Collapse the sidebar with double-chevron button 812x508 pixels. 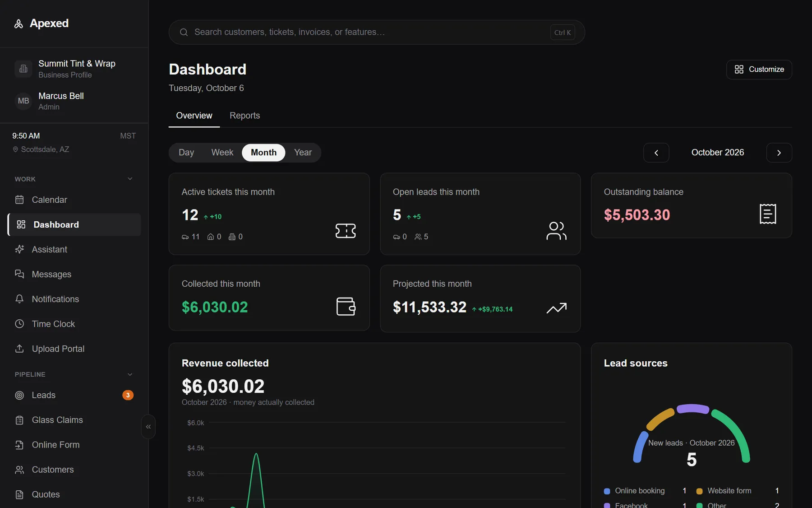pos(148,427)
